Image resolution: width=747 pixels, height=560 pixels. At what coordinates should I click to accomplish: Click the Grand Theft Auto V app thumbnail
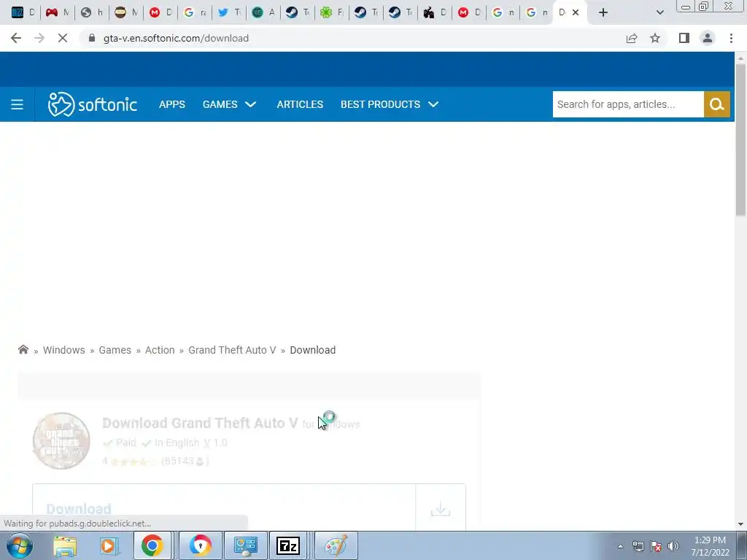(61, 441)
